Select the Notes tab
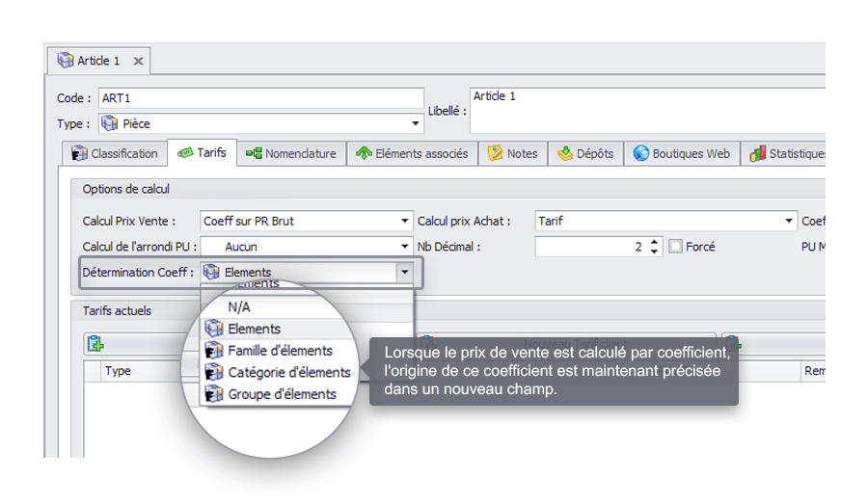 coord(512,153)
